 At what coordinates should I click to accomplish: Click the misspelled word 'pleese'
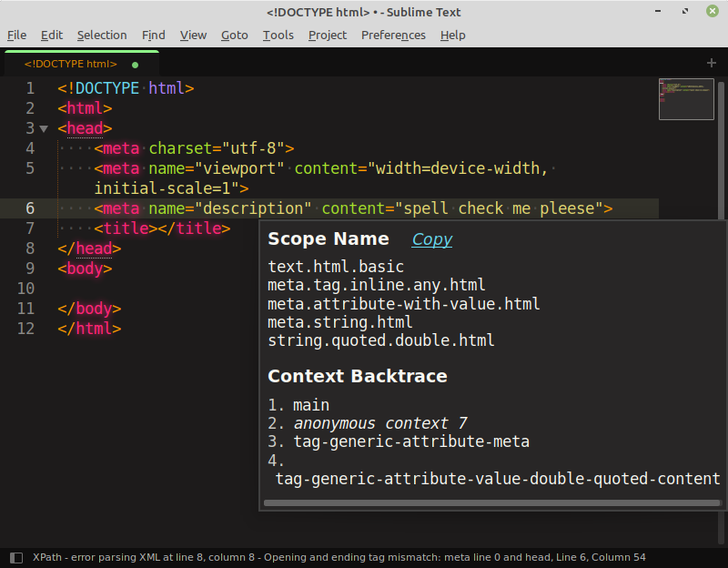click(x=567, y=208)
